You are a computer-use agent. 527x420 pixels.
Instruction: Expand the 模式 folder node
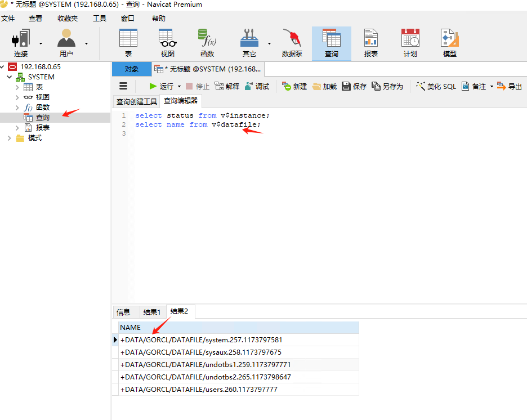(10, 138)
